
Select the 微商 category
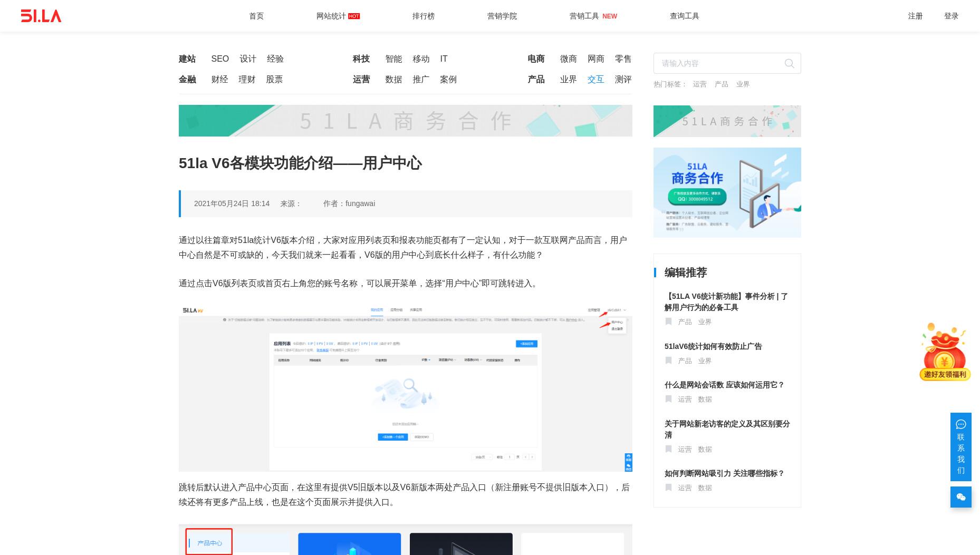tap(568, 59)
